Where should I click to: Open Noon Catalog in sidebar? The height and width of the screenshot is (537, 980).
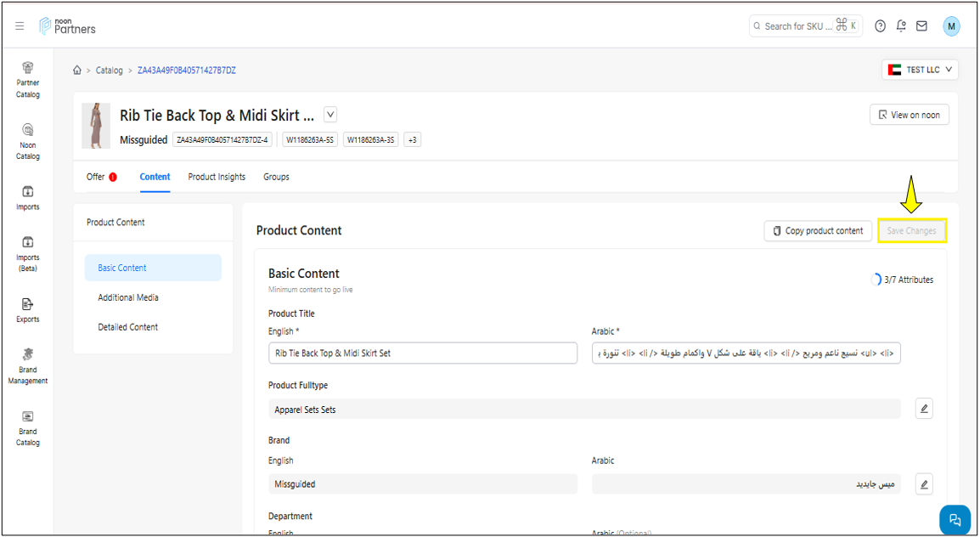click(x=28, y=141)
